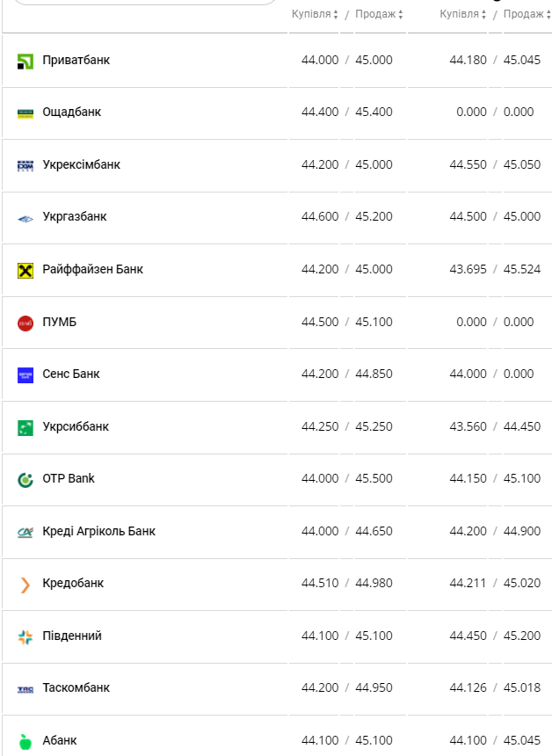Screen dimensions: 552x756
Task: Click the OTP Bank green logo
Action: click(x=25, y=479)
